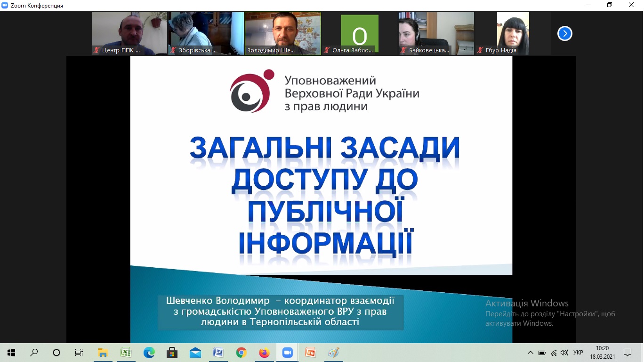
Task: Click the Zoom logo in title bar
Action: 5,5
